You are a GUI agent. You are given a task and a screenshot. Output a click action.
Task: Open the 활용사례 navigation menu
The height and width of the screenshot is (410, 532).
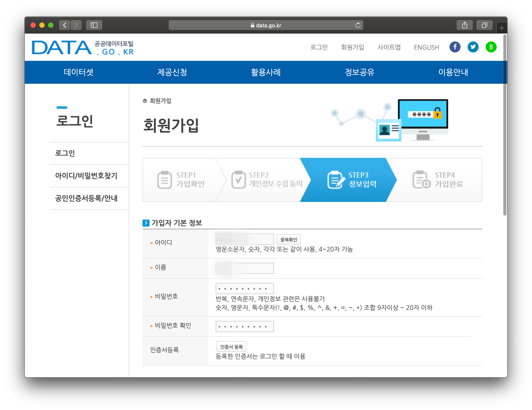pyautogui.click(x=266, y=72)
